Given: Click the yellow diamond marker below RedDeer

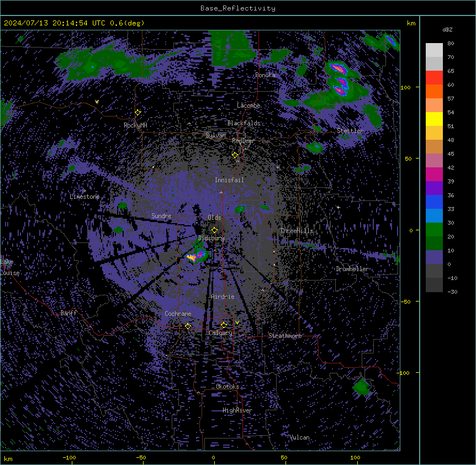Looking at the screenshot, I should point(235,155).
